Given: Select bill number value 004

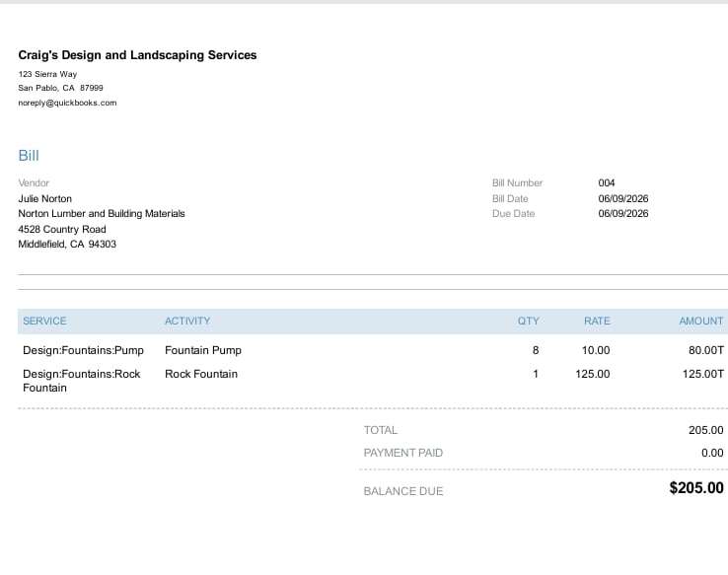Looking at the screenshot, I should [x=607, y=182].
